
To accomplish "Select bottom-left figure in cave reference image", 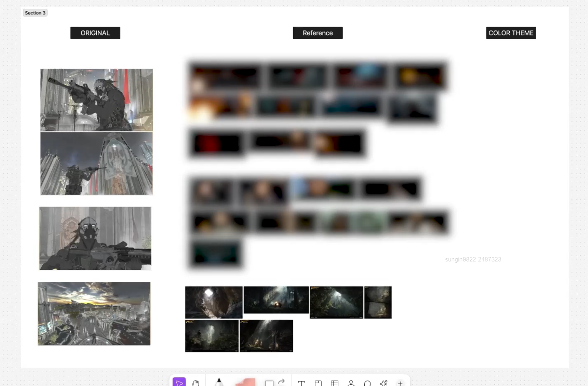I will [x=212, y=336].
